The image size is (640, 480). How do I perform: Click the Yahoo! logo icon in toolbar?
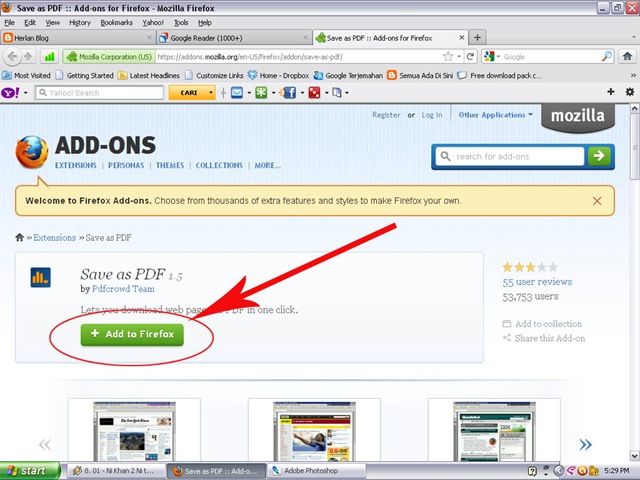(11, 93)
